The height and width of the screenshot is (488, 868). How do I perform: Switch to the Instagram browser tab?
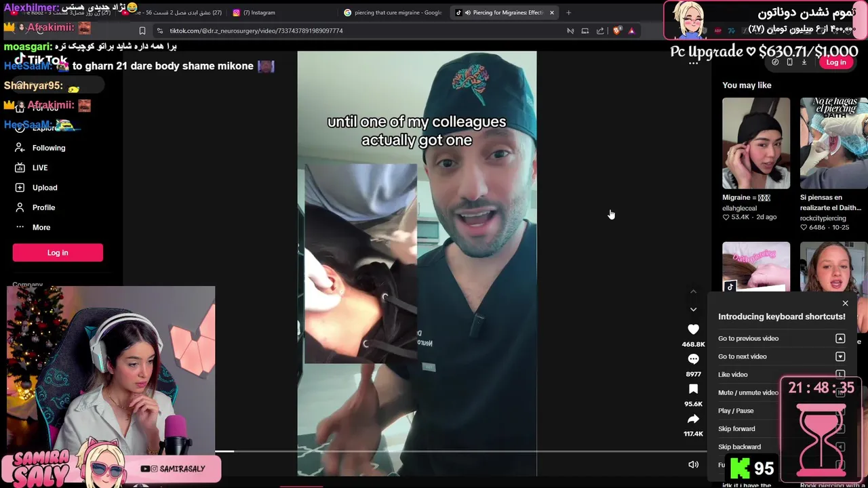(x=258, y=12)
